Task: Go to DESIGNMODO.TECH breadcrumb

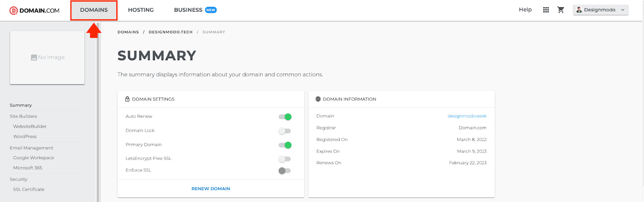Action: (171, 32)
